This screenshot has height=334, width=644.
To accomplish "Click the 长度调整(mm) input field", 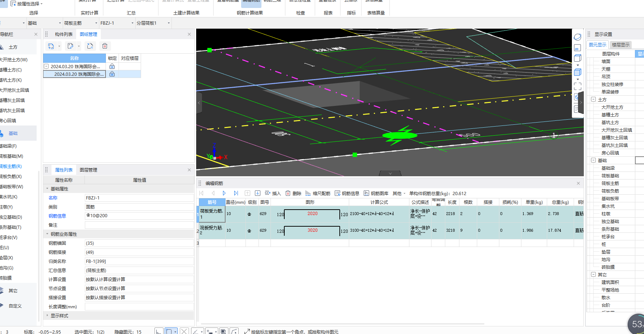I will 139,306.
